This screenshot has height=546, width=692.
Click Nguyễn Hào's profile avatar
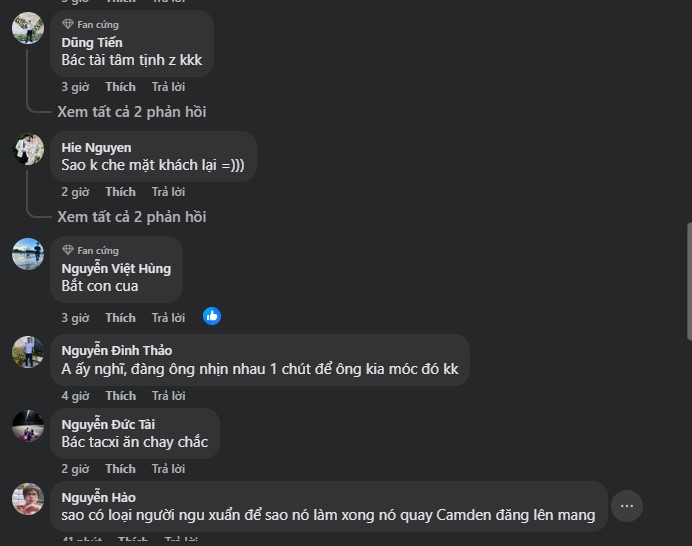click(x=28, y=499)
